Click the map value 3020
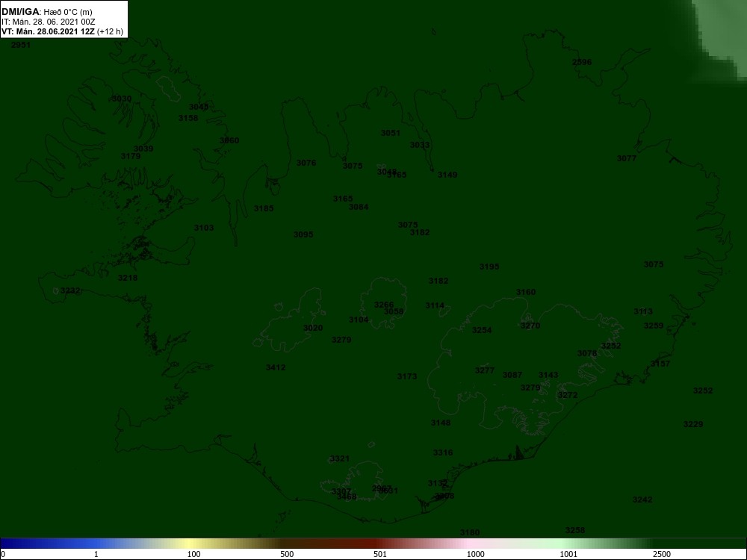The height and width of the screenshot is (560, 747). (313, 328)
